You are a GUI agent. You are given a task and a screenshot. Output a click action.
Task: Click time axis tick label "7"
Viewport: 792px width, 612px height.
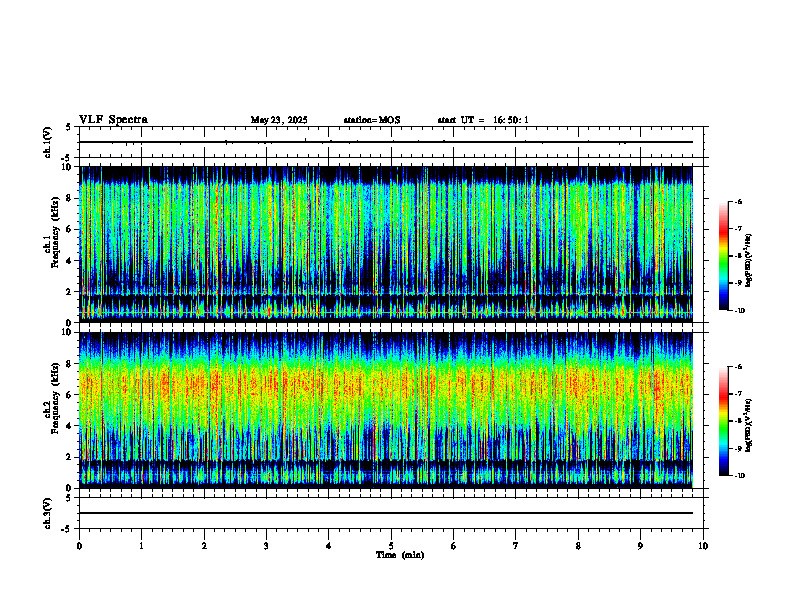(x=516, y=546)
